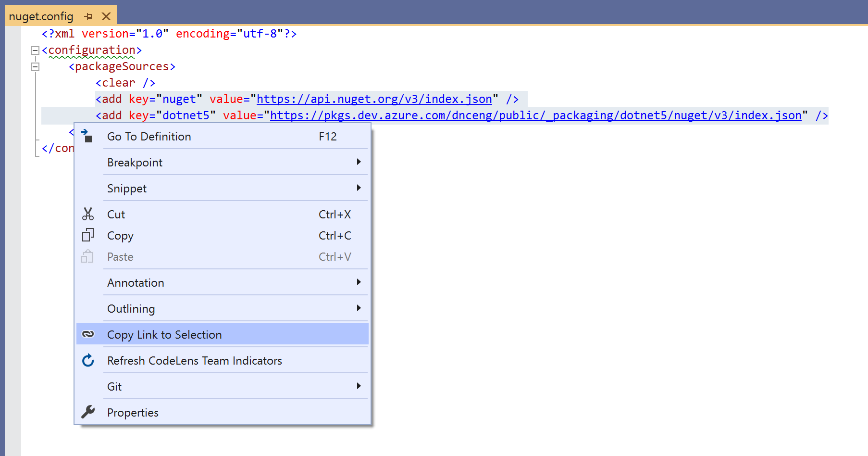Click the key="nuget" attribute
Image resolution: width=868 pixels, height=456 pixels.
coord(166,99)
